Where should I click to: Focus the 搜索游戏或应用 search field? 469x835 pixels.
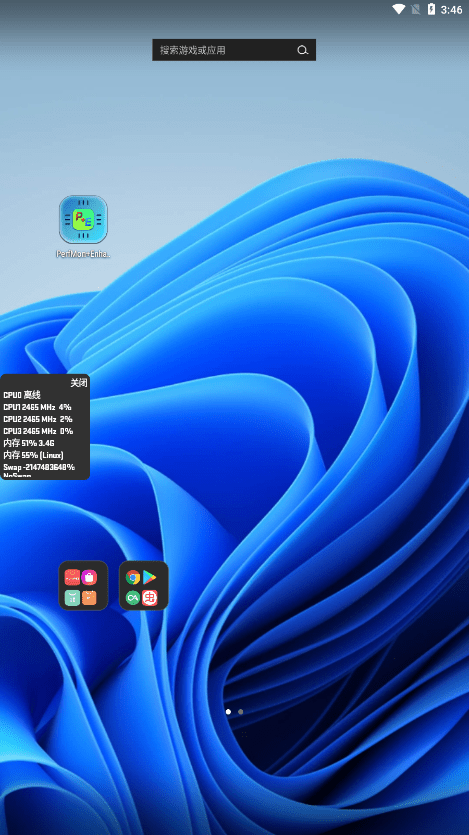coord(234,50)
